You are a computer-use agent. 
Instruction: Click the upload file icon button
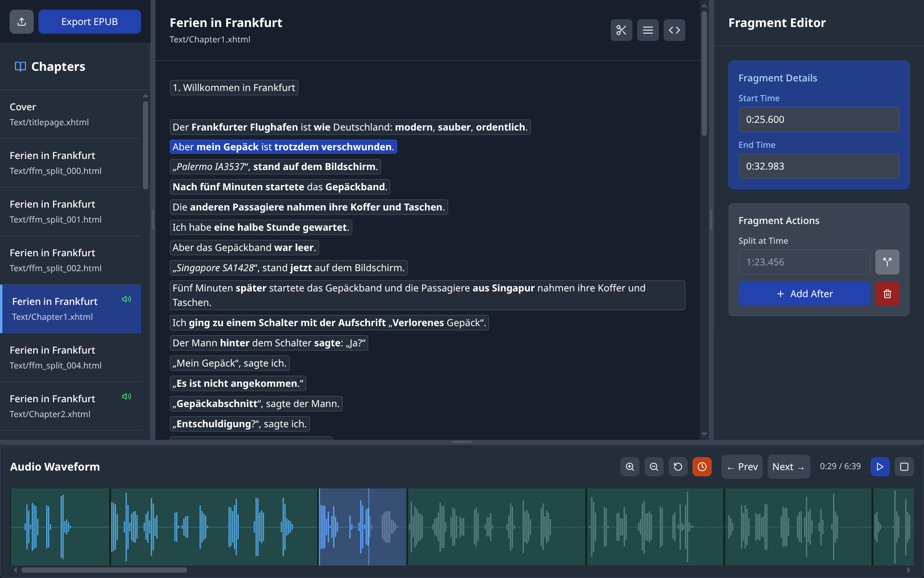point(22,22)
